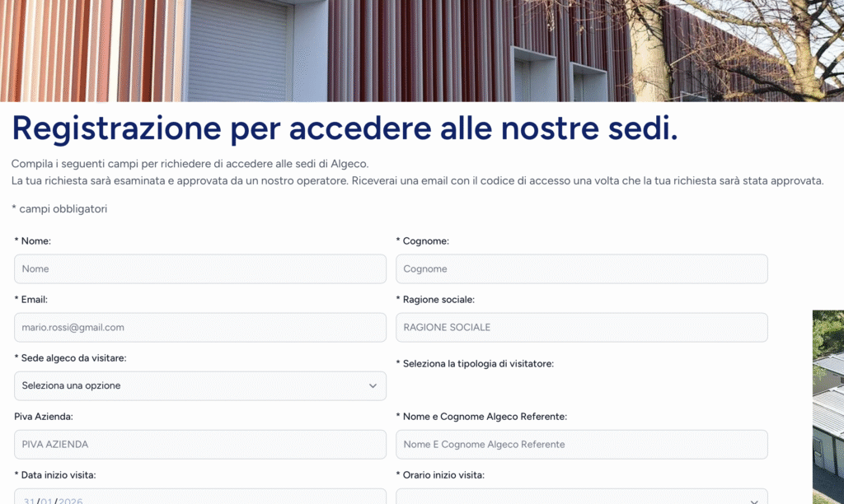Select the Ragione sociale input box

581,327
